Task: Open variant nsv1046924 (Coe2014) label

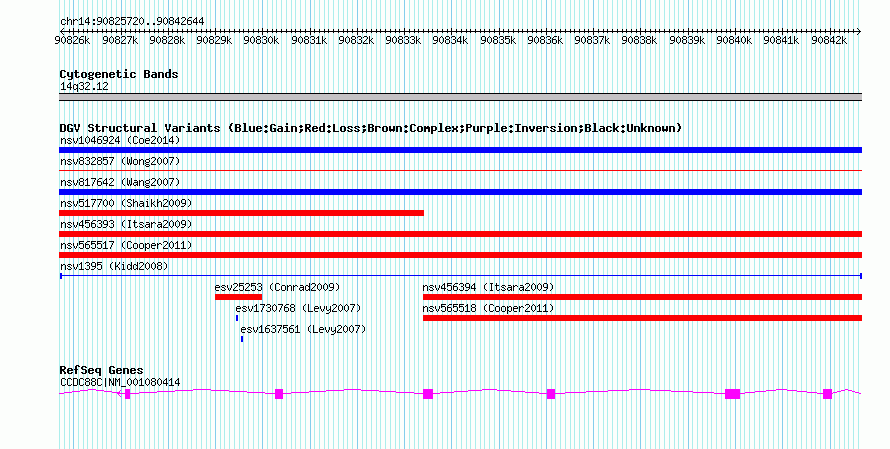Action: [x=120, y=140]
